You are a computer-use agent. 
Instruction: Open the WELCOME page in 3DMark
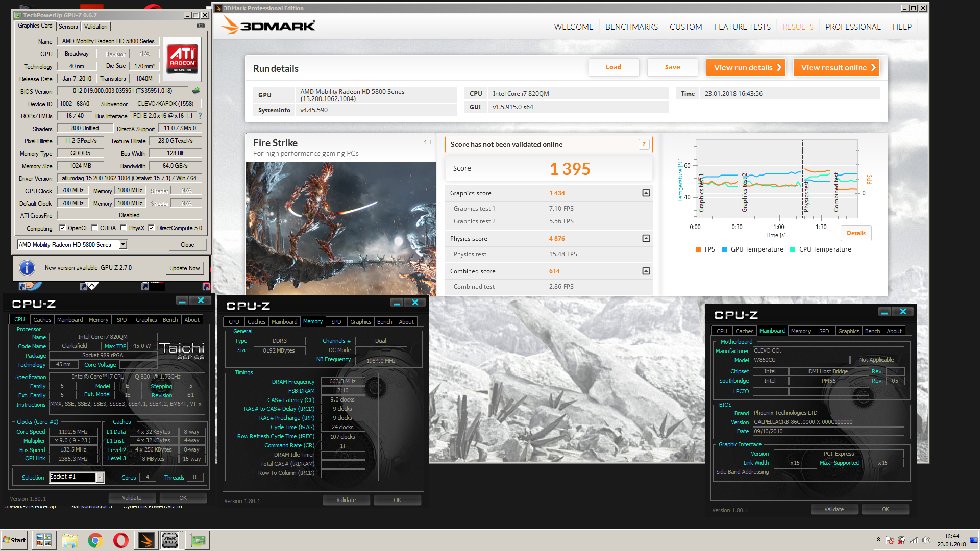(574, 27)
